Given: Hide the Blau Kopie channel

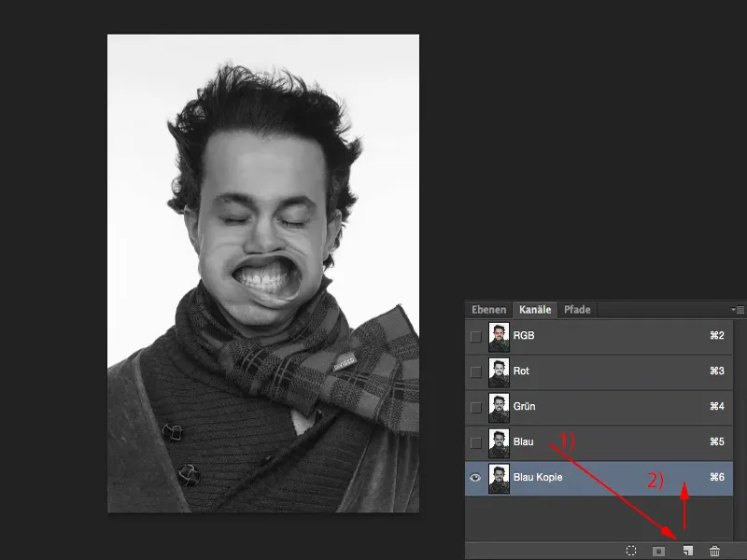Looking at the screenshot, I should 475,478.
